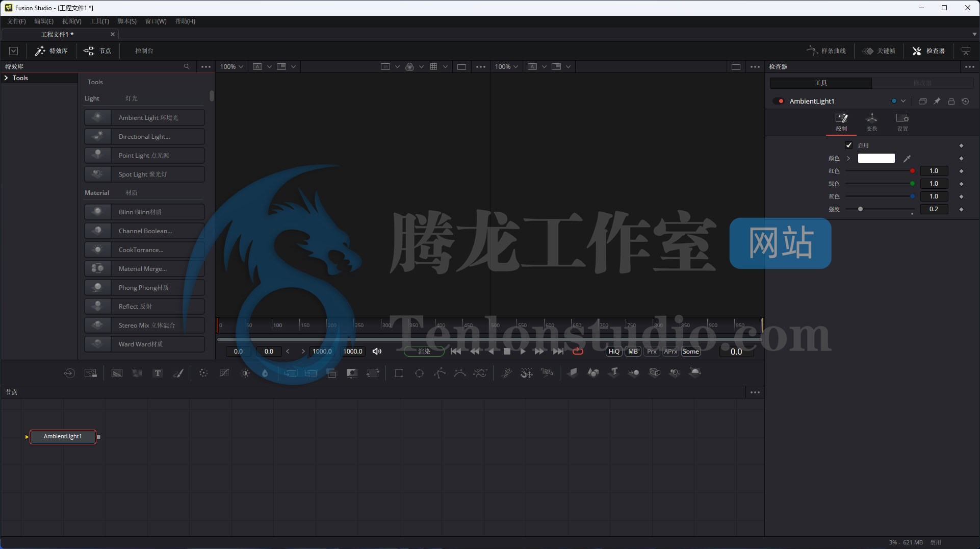Select the AmbientLight1 node in flow
The height and width of the screenshot is (549, 980).
point(63,436)
